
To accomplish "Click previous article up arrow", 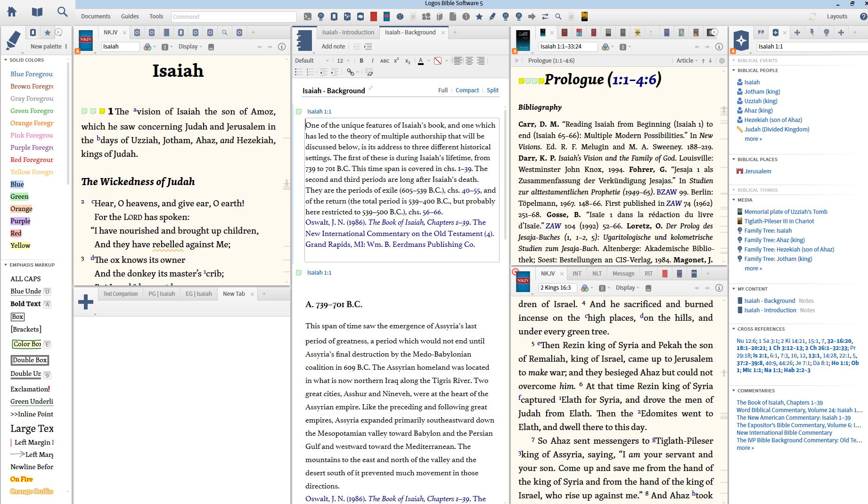I will click(x=703, y=61).
